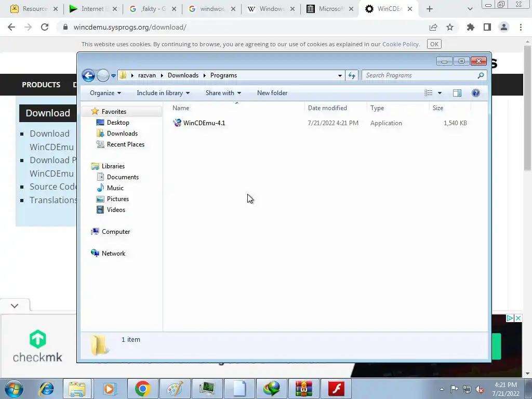Open the Chrome profile avatar
Image resolution: width=532 pixels, height=399 pixels.
pos(504,27)
